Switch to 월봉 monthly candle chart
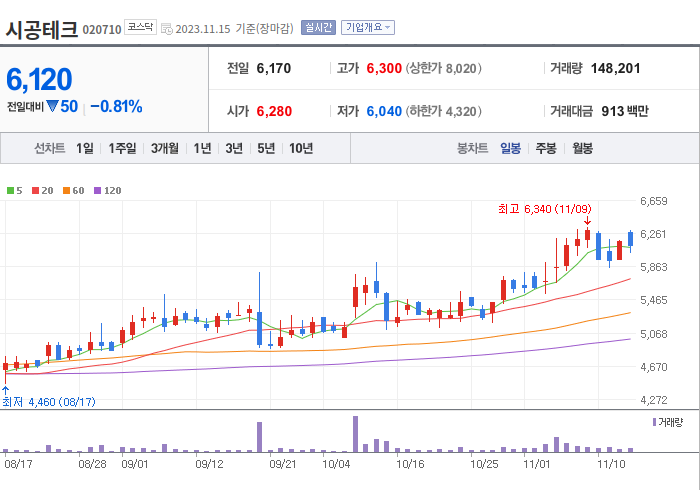This screenshot has height=490, width=700. point(583,148)
